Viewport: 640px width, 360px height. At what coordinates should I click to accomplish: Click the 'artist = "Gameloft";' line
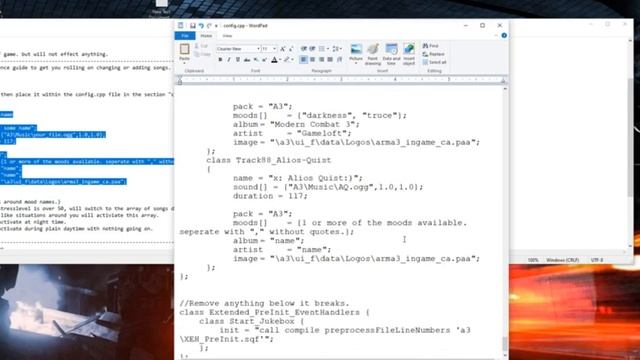point(292,133)
